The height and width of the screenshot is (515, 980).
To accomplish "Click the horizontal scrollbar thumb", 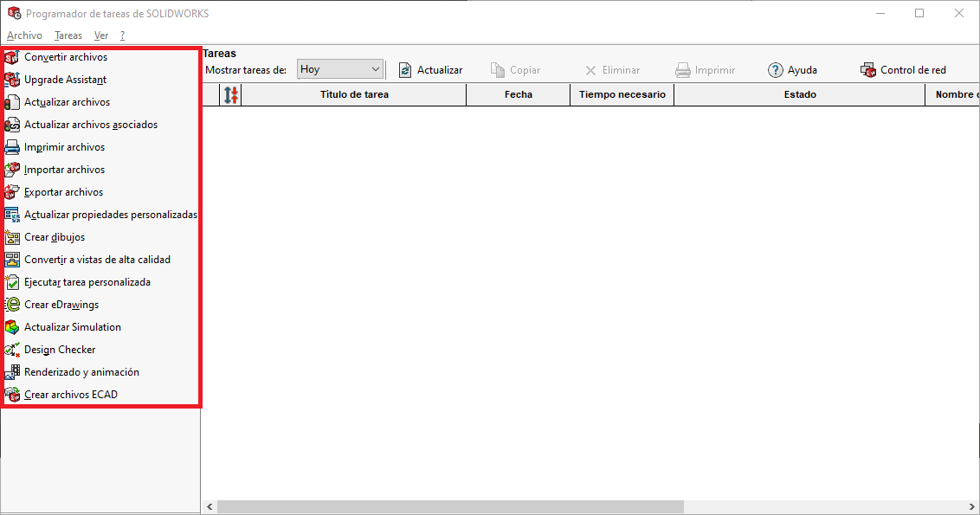I will (x=450, y=507).
